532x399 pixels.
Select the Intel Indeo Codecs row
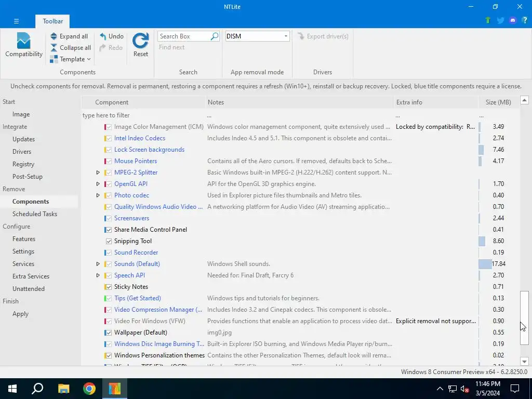coord(300,138)
